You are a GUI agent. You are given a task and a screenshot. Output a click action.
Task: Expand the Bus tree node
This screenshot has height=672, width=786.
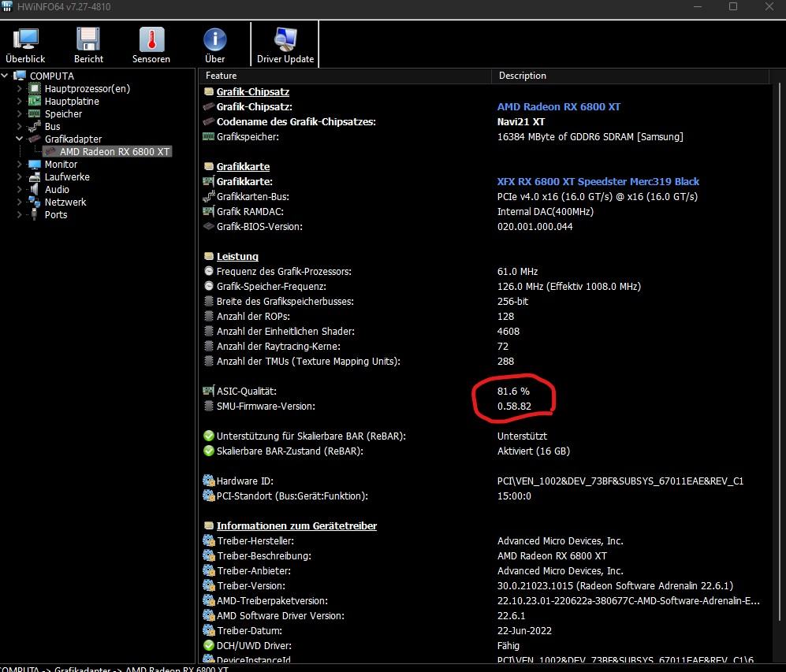[x=20, y=126]
